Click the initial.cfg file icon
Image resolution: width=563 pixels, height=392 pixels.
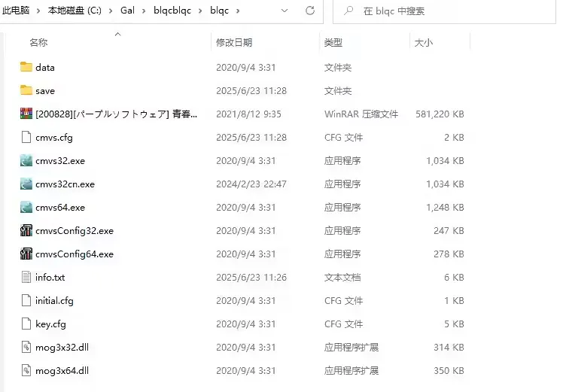26,300
